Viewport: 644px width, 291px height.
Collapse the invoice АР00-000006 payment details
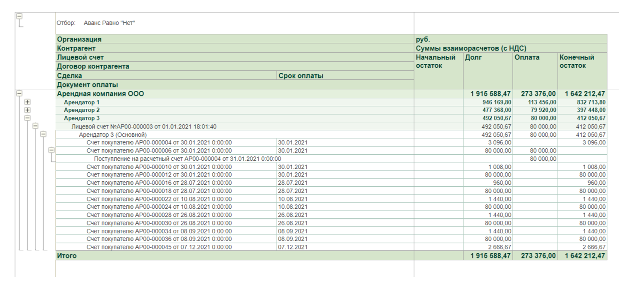point(51,150)
